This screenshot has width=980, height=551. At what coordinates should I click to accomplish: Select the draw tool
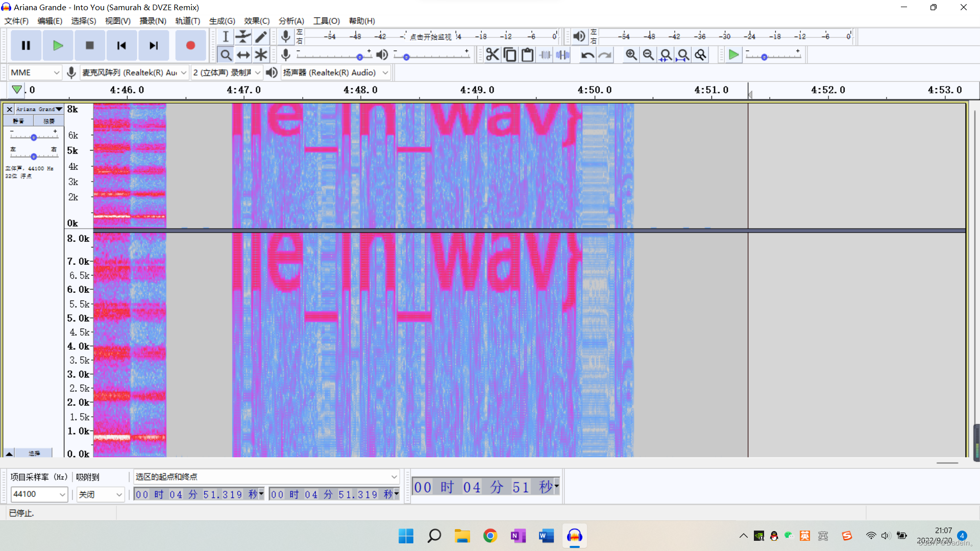point(261,36)
